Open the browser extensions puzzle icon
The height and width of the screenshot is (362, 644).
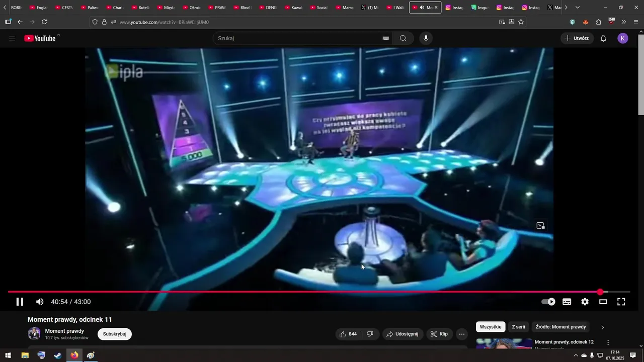tap(598, 22)
